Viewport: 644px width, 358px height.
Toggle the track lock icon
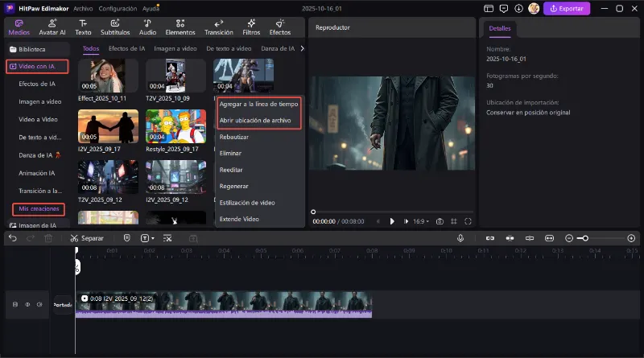click(15, 304)
